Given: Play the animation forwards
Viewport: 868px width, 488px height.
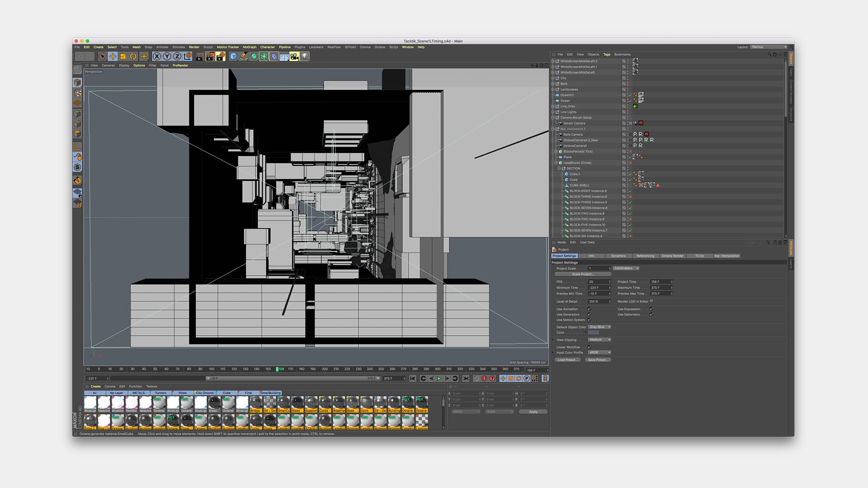Looking at the screenshot, I should (x=439, y=379).
